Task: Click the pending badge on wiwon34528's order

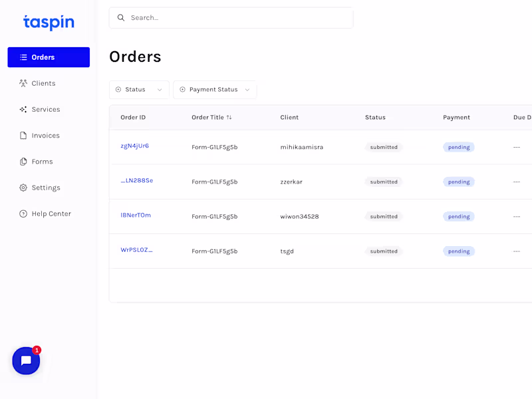Action: click(458, 216)
